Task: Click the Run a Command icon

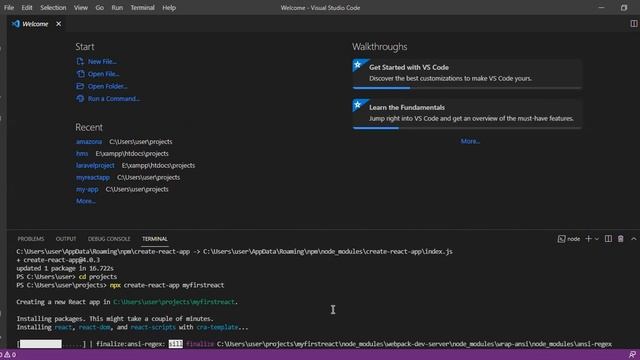Action: [80, 98]
